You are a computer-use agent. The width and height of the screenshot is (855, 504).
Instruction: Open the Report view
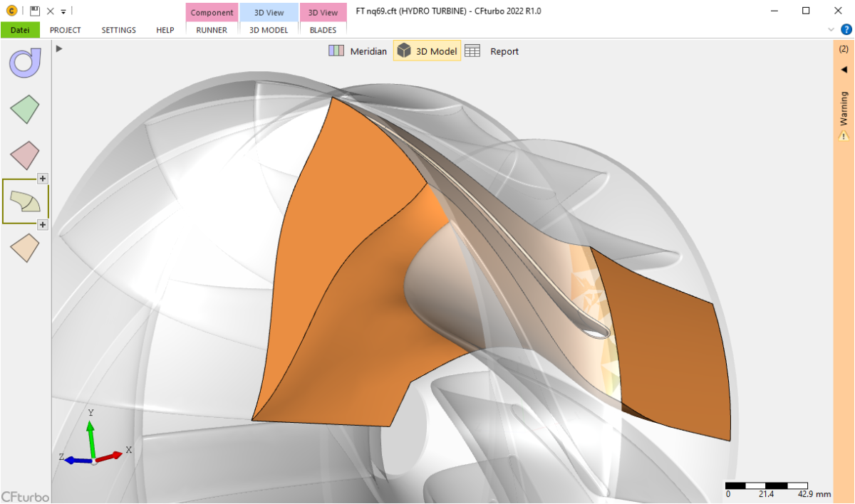[x=492, y=51]
